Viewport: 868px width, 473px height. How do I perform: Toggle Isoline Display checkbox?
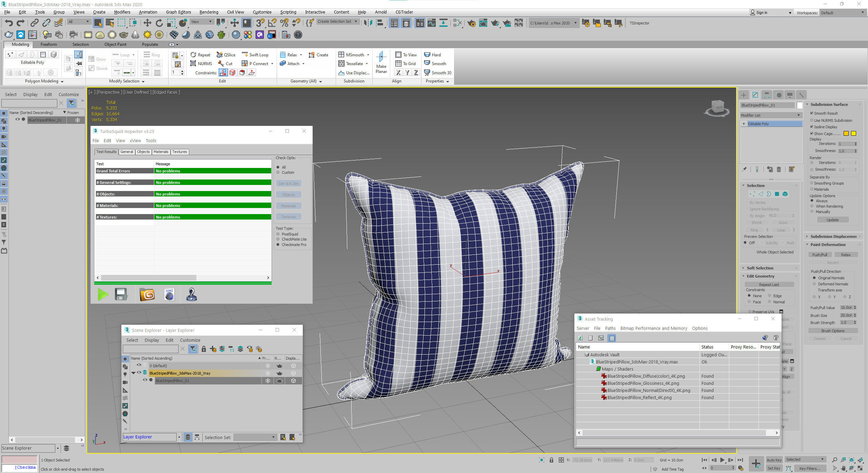pos(812,127)
